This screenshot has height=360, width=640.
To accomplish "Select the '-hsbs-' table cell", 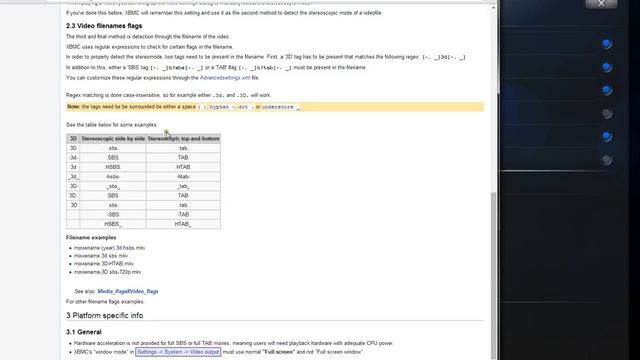I will point(113,177).
